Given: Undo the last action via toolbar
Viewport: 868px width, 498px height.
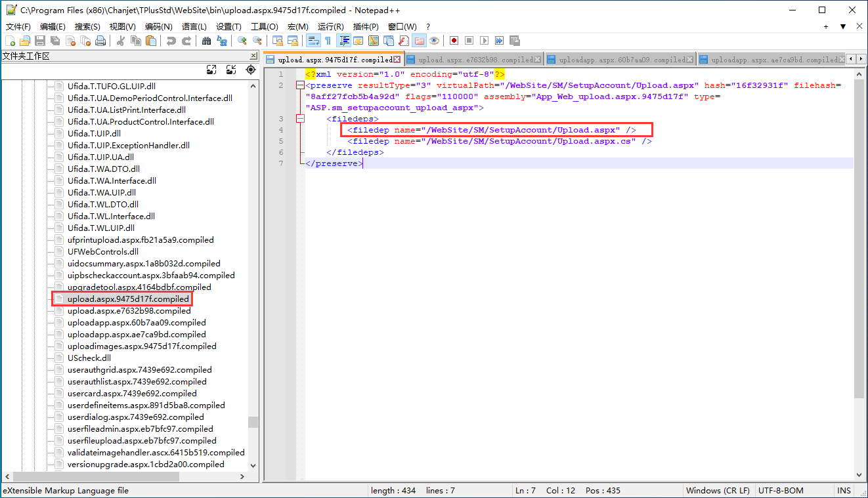Looking at the screenshot, I should 171,41.
